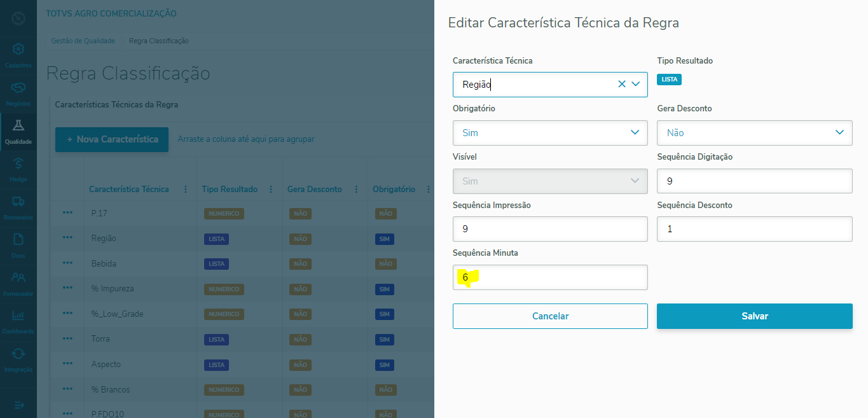868x418 pixels.
Task: Click NUMERICO tag in P.17 row
Action: [x=224, y=214]
